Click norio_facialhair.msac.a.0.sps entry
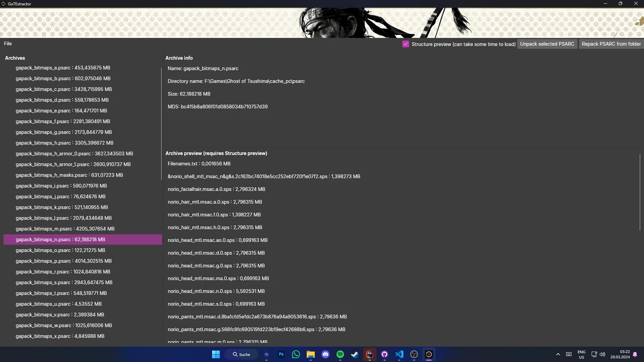The height and width of the screenshot is (362, 644). (x=216, y=189)
